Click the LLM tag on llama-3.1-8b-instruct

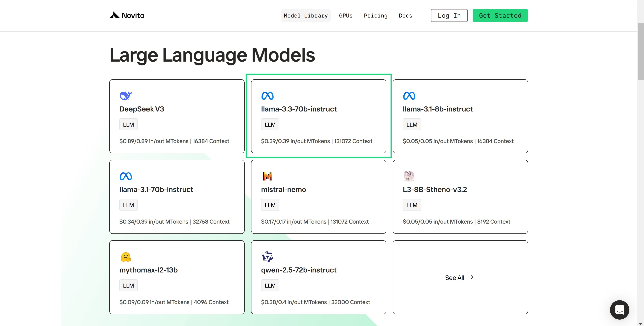412,124
